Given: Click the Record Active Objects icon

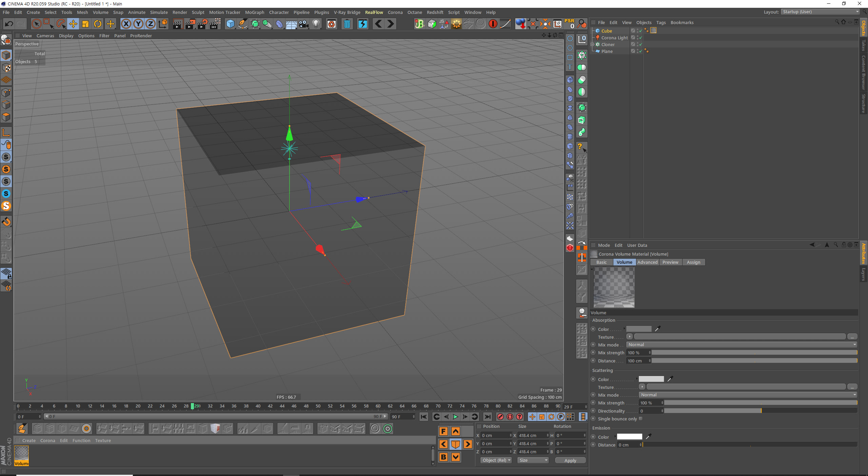Looking at the screenshot, I should (500, 417).
